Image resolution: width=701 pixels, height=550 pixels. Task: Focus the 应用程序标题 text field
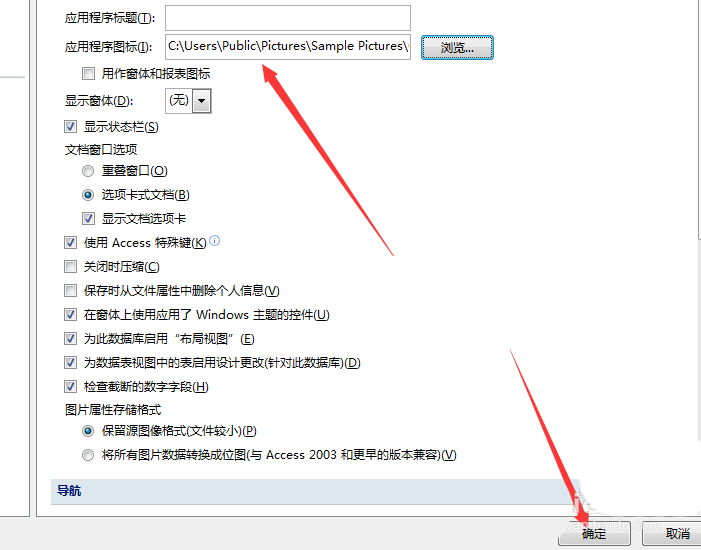288,18
